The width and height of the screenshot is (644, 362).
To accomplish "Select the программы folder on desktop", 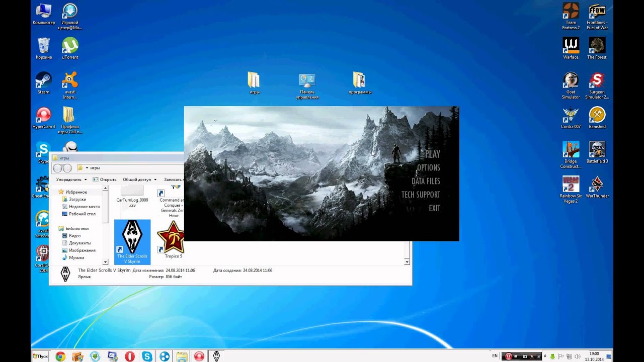I will click(360, 83).
